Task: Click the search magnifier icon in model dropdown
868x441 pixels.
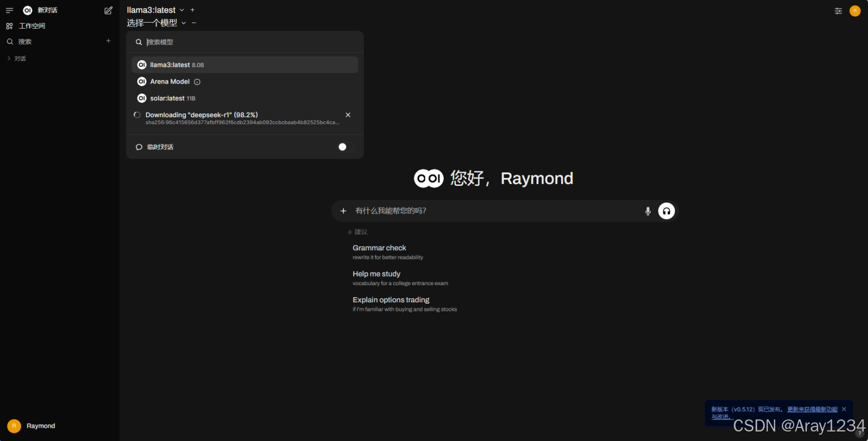Action: point(139,42)
